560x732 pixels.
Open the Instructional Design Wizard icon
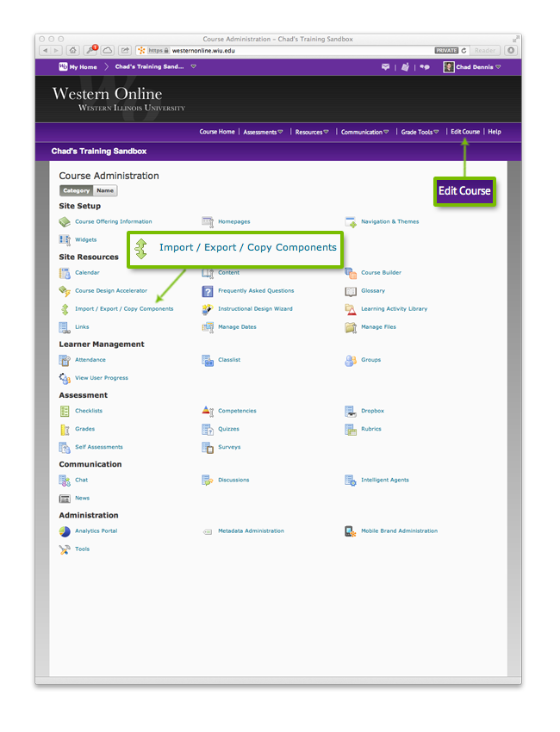[x=208, y=309]
